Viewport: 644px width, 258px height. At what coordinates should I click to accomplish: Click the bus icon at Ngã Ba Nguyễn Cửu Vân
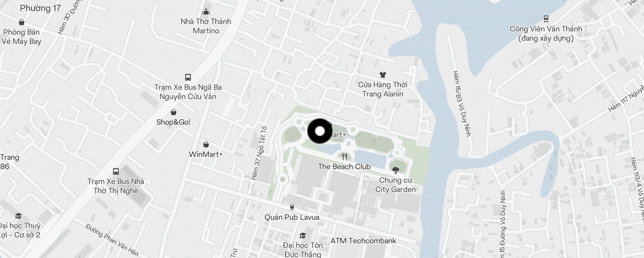coord(188,77)
